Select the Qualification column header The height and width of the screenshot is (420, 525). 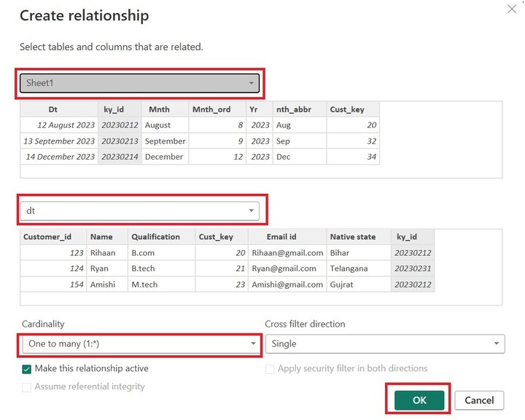(155, 237)
